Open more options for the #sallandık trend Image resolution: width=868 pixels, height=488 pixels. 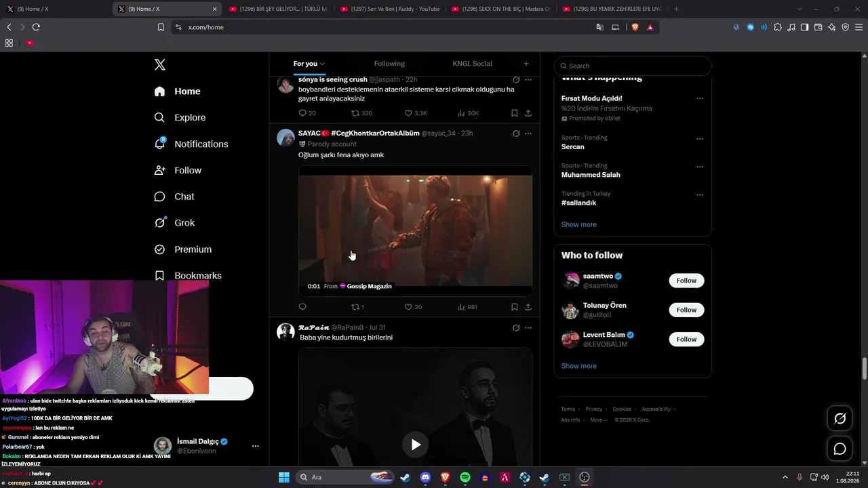coord(700,195)
